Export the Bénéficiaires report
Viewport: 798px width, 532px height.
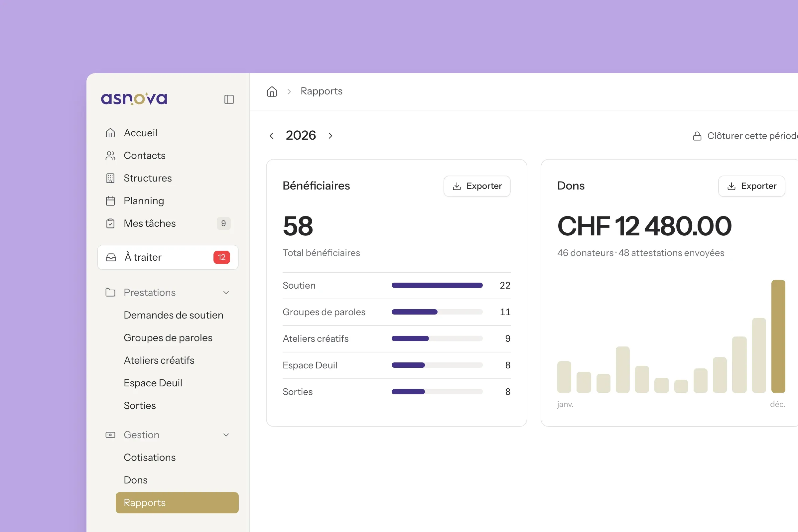[x=477, y=186]
